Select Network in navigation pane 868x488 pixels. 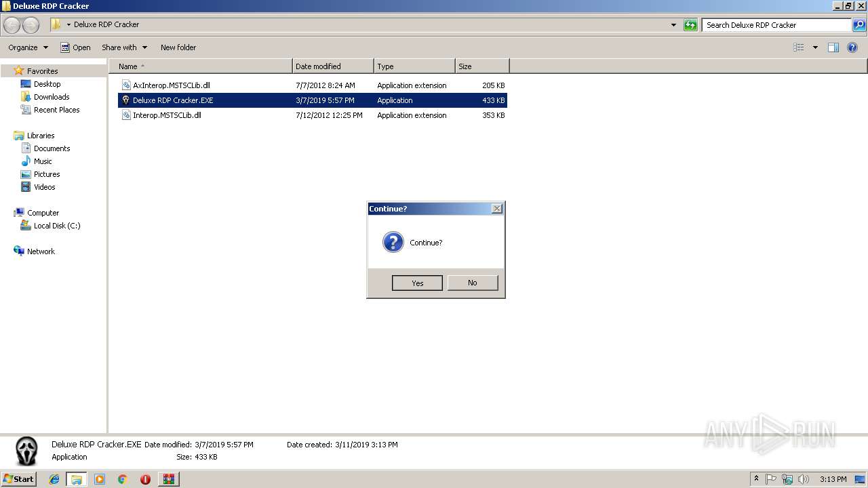pos(41,251)
